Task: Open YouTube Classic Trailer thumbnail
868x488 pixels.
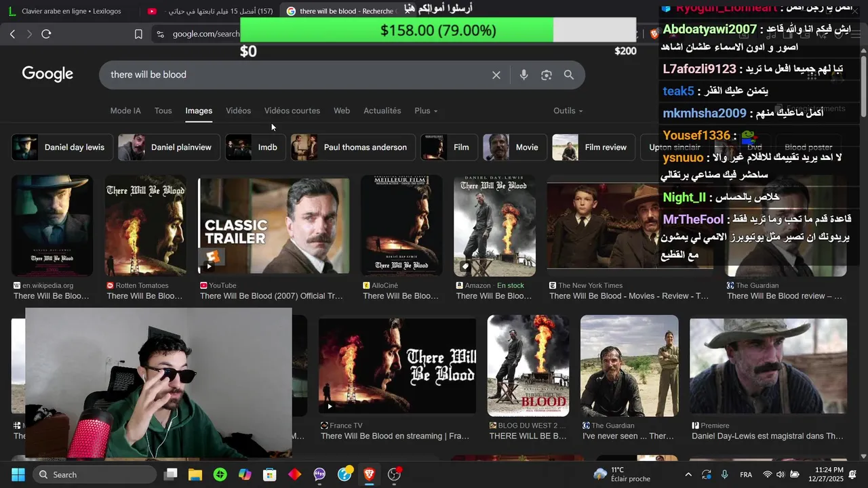Action: 273,226
